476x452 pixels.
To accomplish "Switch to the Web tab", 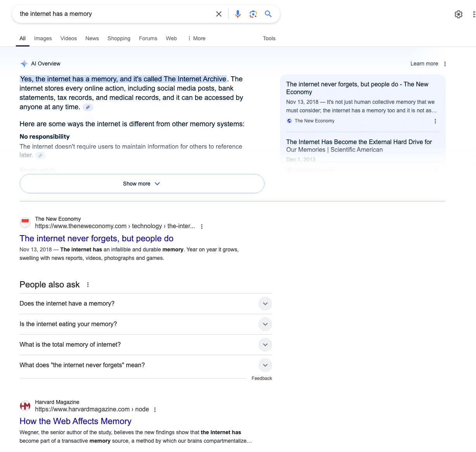I will click(171, 38).
